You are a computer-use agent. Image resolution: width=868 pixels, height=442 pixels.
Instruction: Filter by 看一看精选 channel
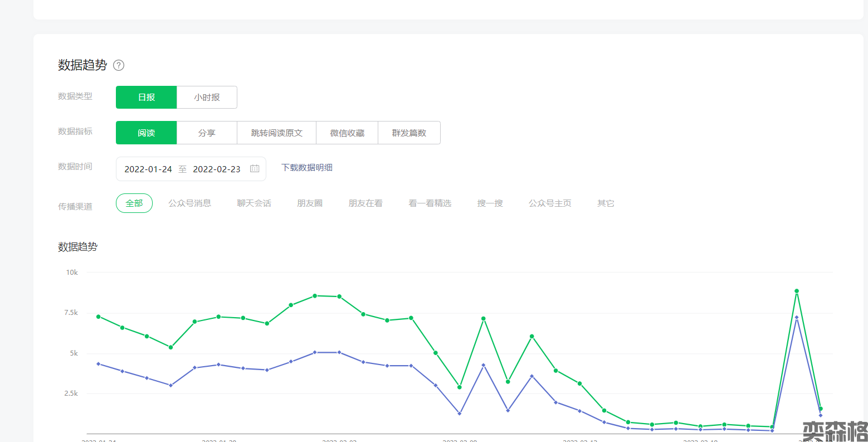pos(430,203)
